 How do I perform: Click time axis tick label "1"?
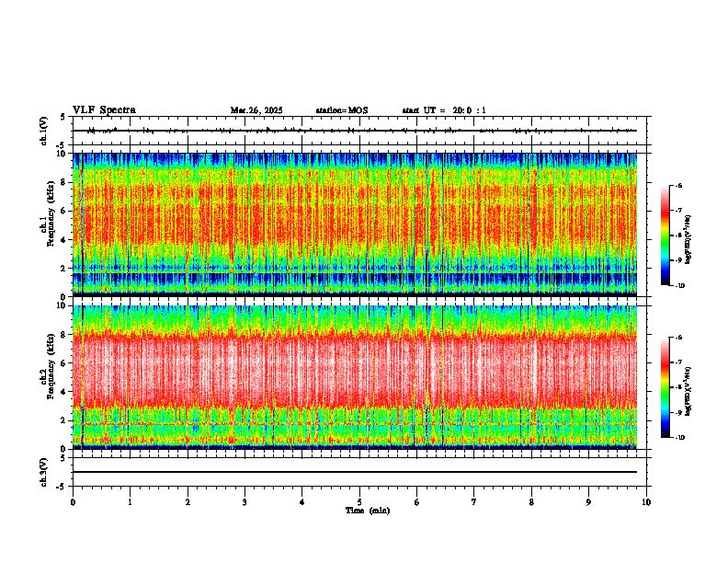(x=130, y=502)
